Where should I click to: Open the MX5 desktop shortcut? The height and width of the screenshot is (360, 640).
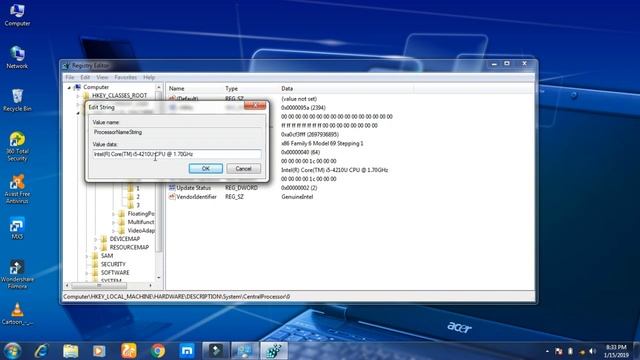[x=17, y=229]
